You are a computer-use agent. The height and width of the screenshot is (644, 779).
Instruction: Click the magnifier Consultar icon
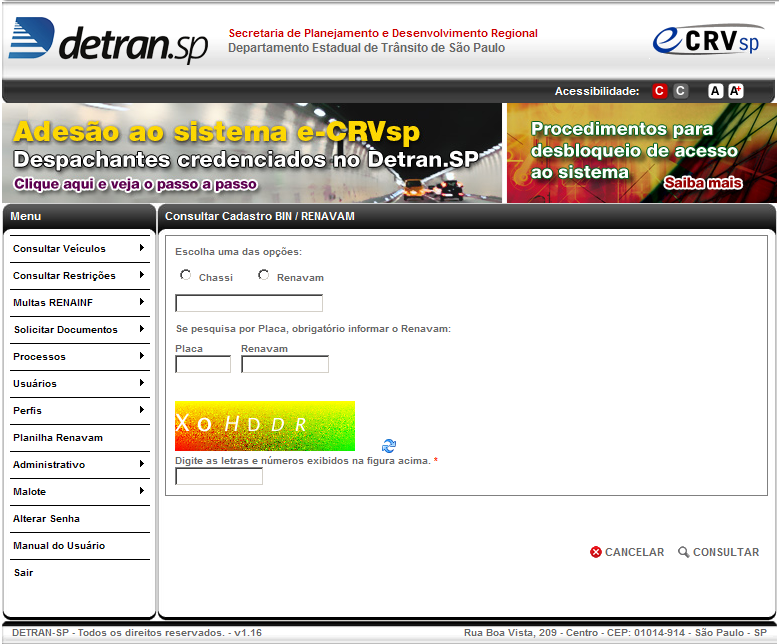click(x=684, y=552)
